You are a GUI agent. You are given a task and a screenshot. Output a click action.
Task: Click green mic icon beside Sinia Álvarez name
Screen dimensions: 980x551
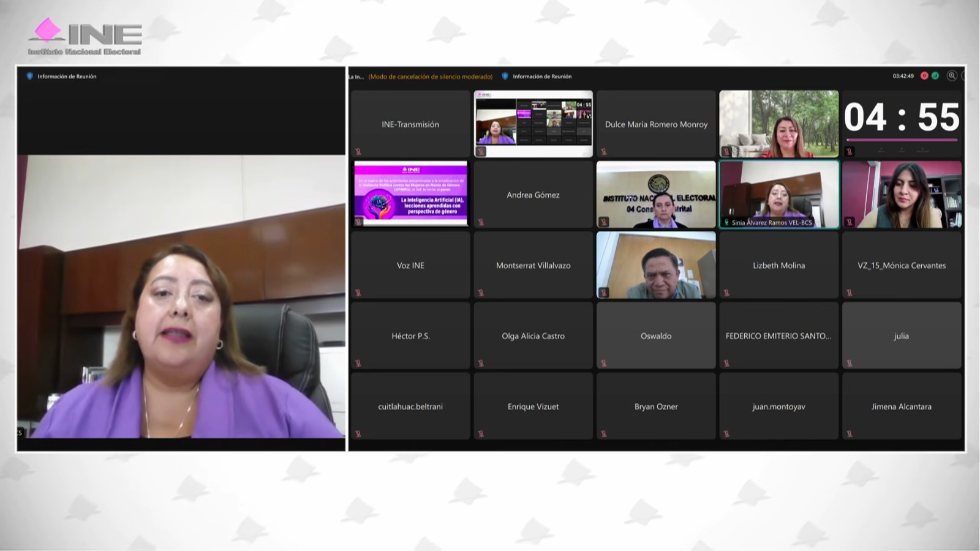tap(726, 222)
